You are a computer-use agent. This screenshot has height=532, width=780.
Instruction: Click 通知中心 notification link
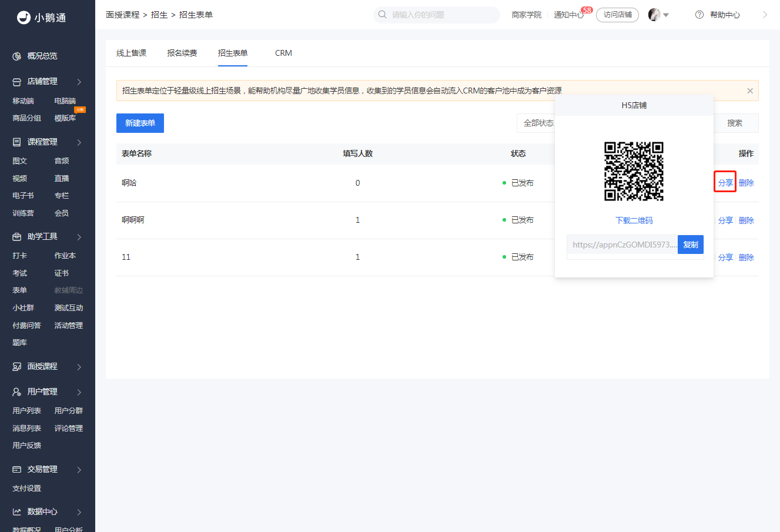568,15
